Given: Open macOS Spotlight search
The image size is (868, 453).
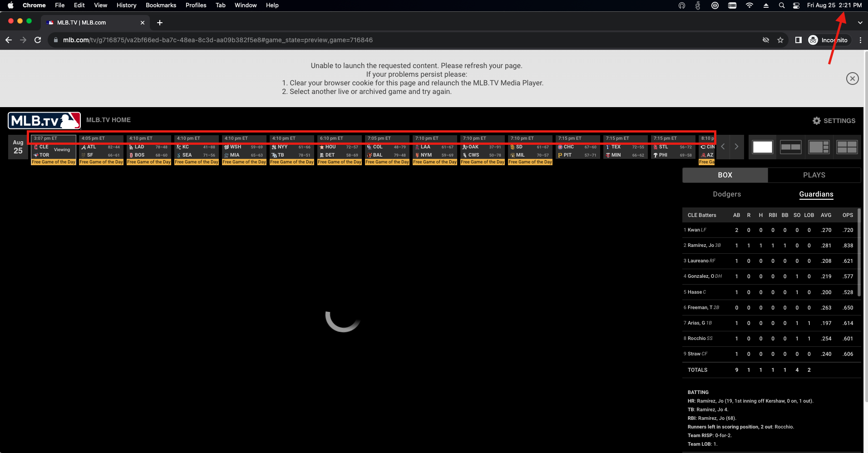Looking at the screenshot, I should (781, 5).
